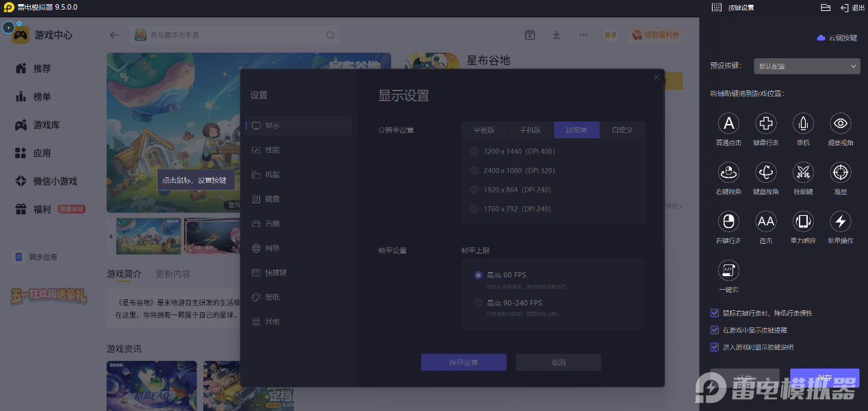Select the 重力感应 gravity sensor icon
This screenshot has width=868, height=411.
pos(803,221)
